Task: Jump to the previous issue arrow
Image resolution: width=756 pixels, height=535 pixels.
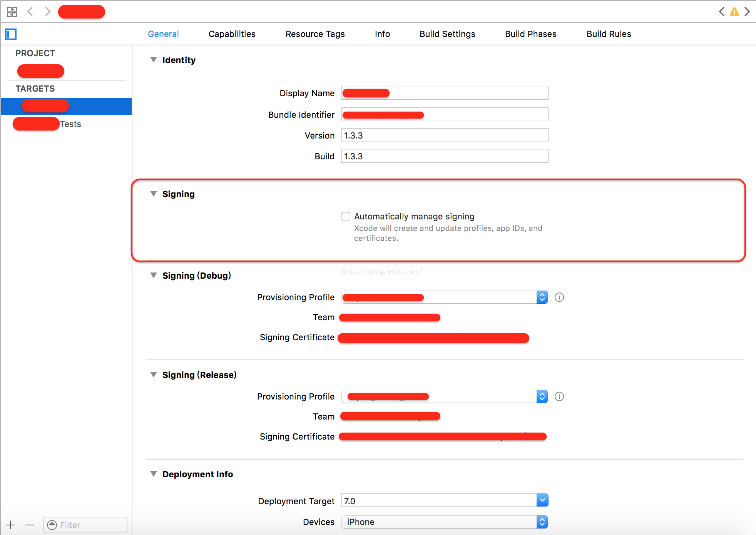Action: (x=722, y=12)
